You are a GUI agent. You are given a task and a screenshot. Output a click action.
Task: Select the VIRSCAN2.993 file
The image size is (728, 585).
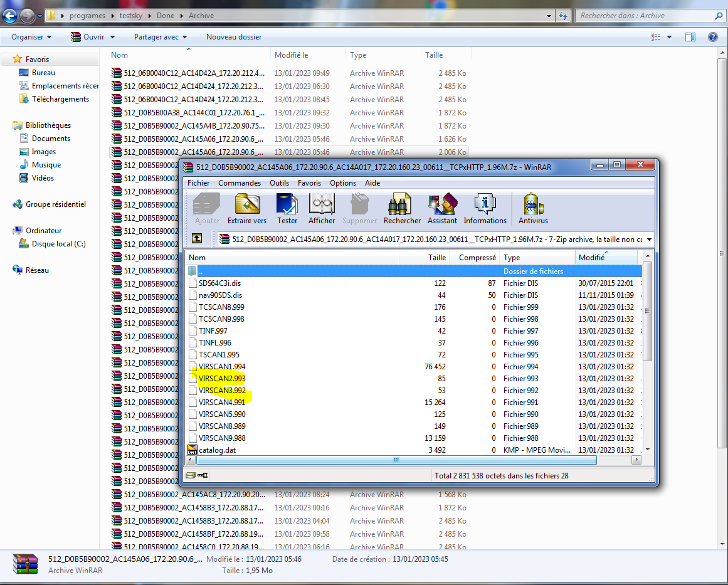222,379
